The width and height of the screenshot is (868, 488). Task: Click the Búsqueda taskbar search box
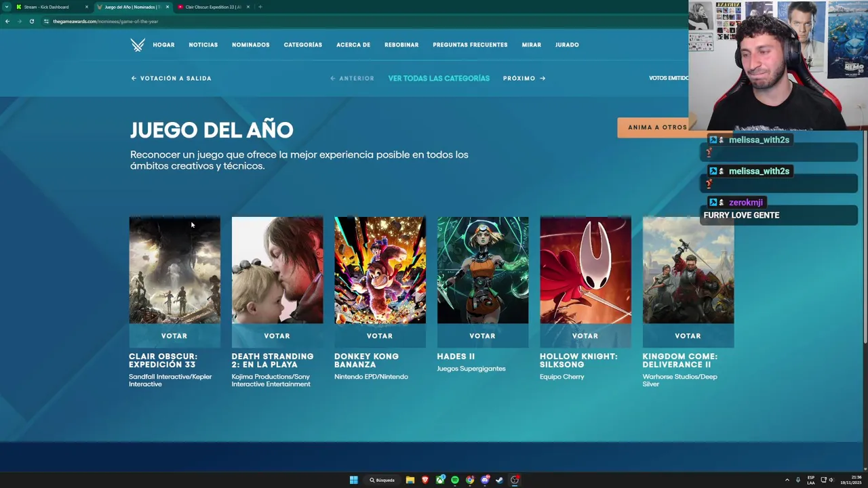(382, 480)
